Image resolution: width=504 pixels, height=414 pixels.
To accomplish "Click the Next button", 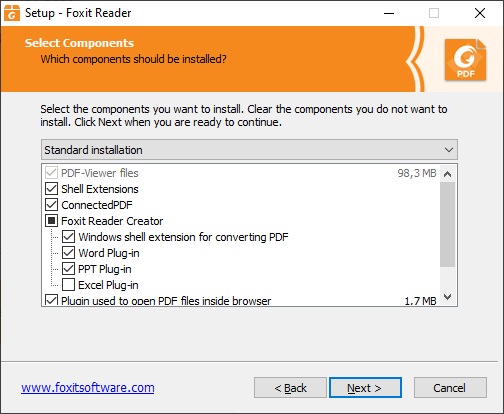I will coord(365,388).
